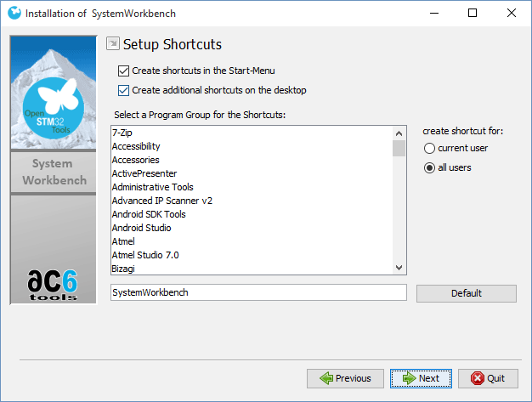Go to Next installation step
This screenshot has width=532, height=402.
point(421,378)
